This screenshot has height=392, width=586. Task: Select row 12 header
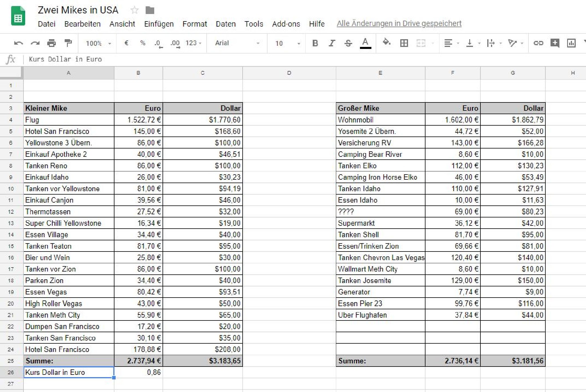click(x=11, y=212)
